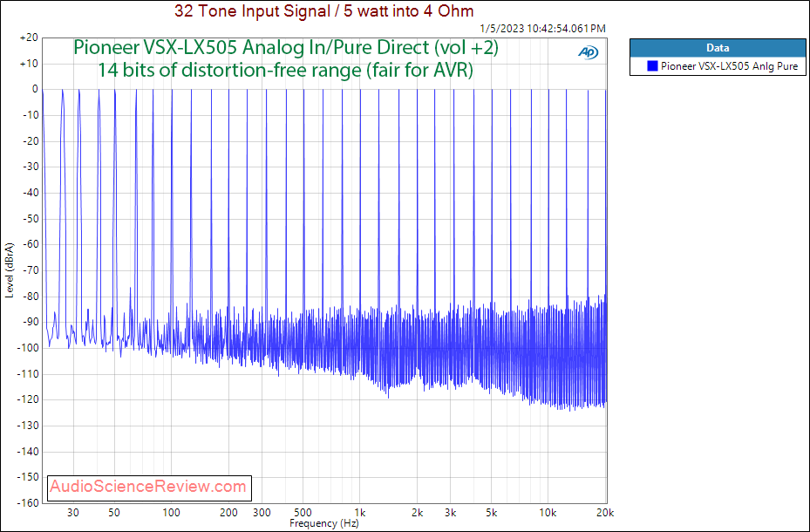Image resolution: width=810 pixels, height=532 pixels.
Task: Click the '-100' y-axis label
Action: click(x=29, y=348)
